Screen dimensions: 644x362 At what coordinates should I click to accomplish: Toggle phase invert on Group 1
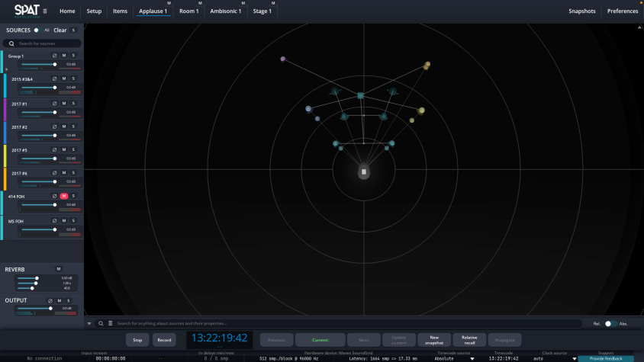coord(55,56)
